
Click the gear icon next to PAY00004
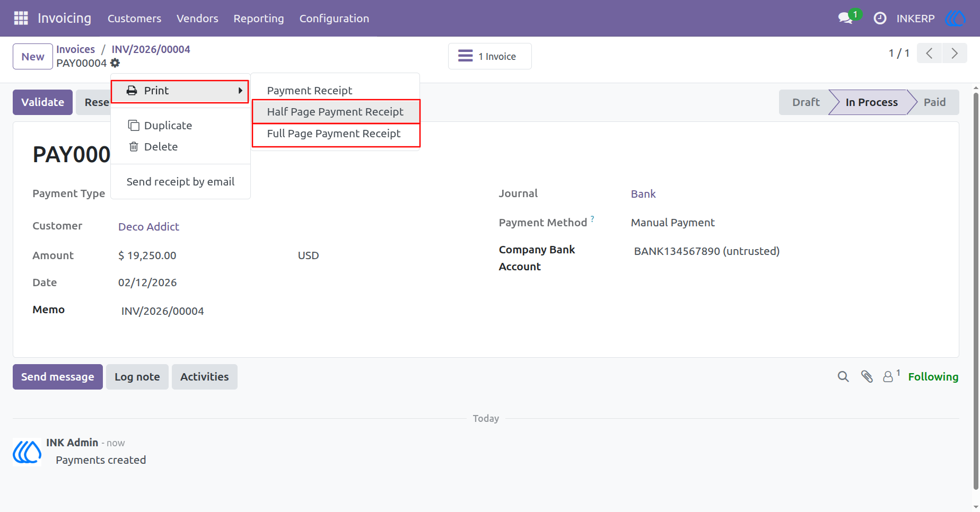115,63
